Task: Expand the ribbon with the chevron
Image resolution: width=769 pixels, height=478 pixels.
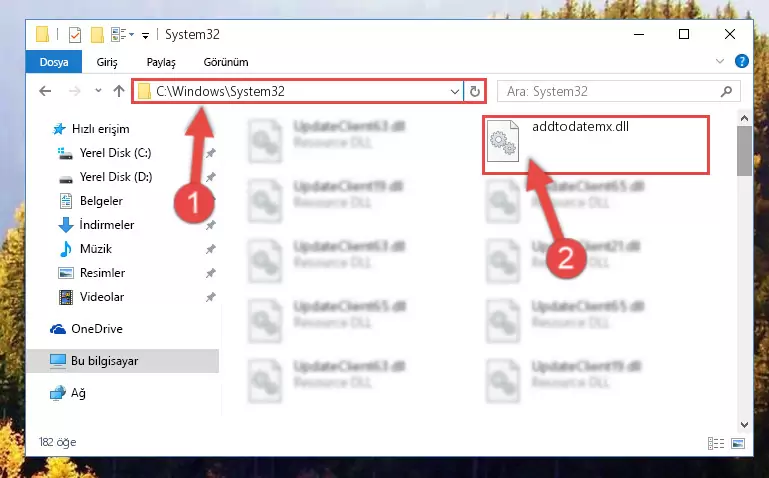Action: [719, 61]
